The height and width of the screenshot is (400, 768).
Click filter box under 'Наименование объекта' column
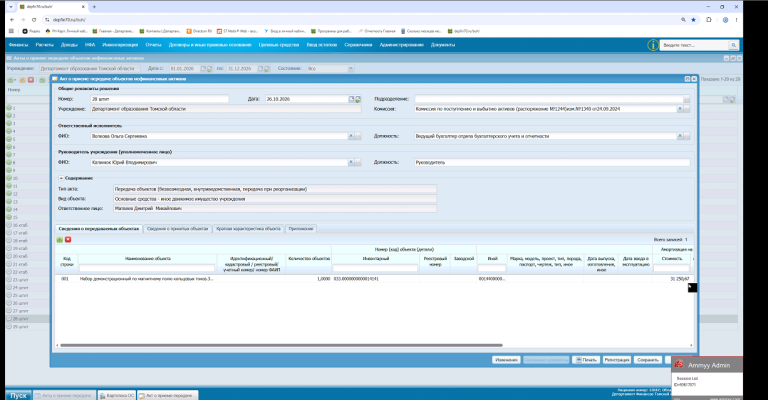(x=147, y=268)
